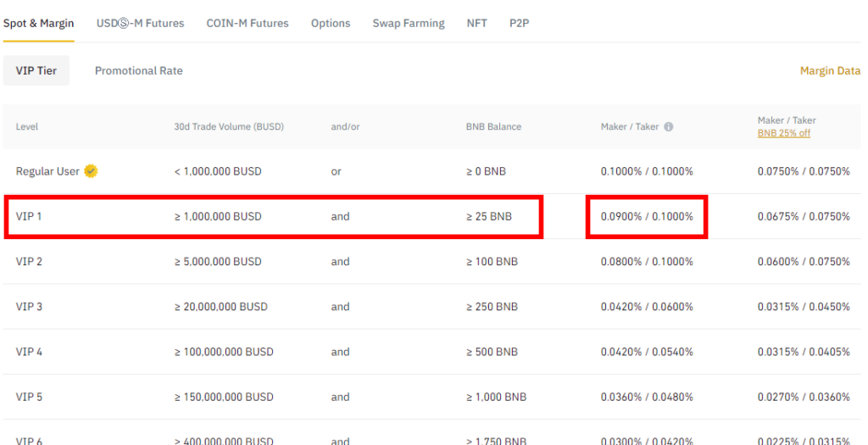Select the VIP 4 level cell
868x445 pixels.
pyautogui.click(x=29, y=352)
